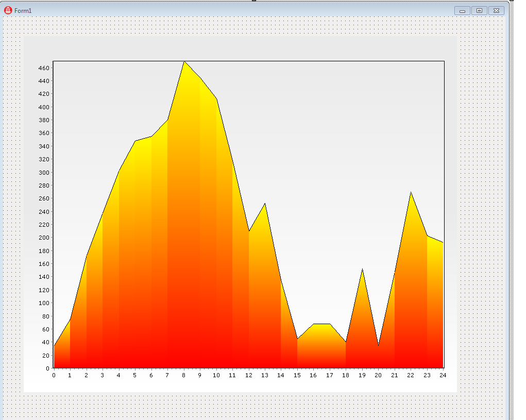
Task: Click x-axis label 8
Action: click(x=183, y=375)
